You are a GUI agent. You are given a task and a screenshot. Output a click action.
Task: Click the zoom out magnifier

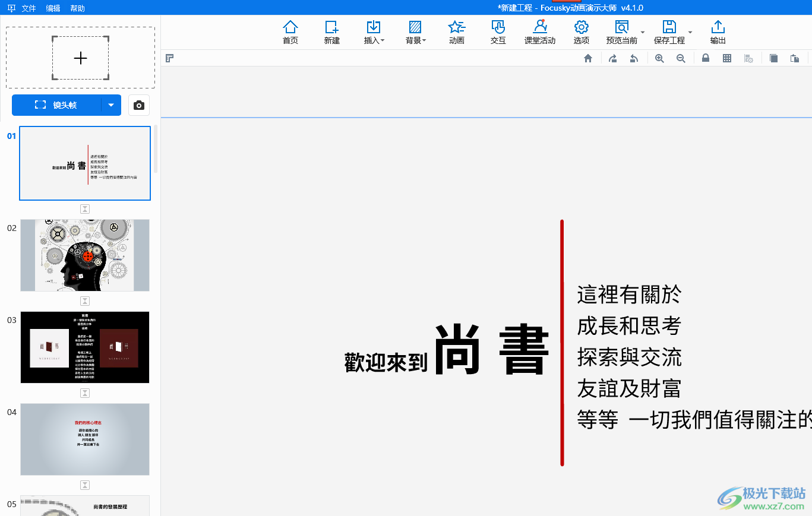681,58
